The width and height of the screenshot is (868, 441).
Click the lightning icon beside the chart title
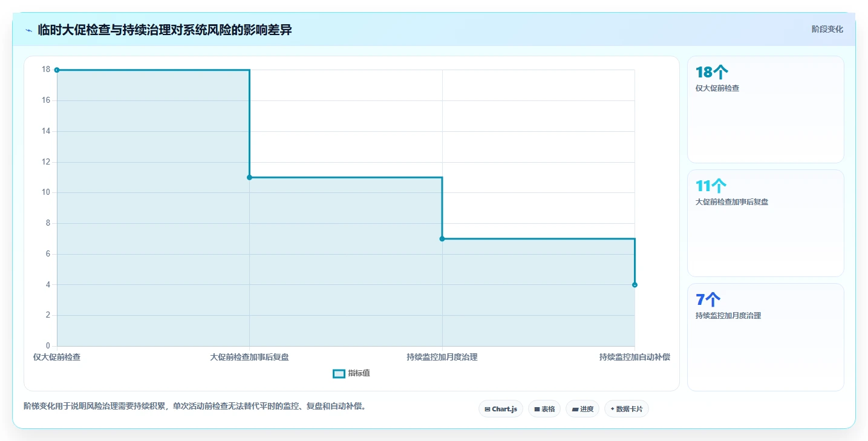tap(28, 30)
